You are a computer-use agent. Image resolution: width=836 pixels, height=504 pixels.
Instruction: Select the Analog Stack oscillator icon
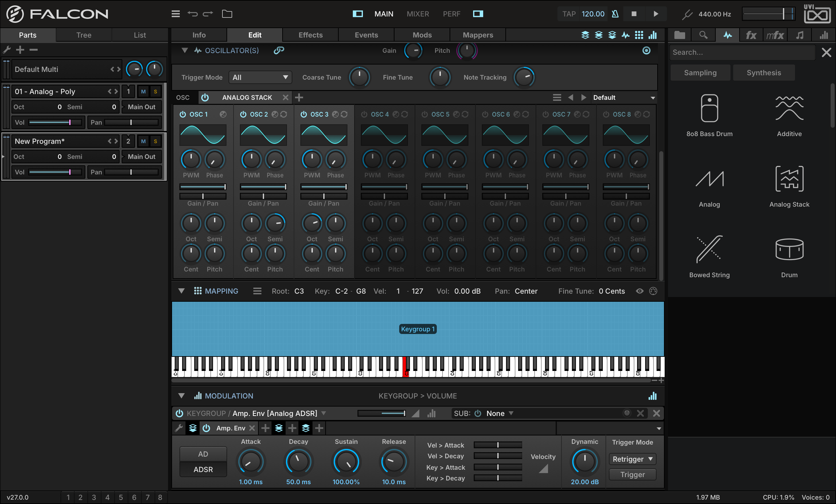790,179
